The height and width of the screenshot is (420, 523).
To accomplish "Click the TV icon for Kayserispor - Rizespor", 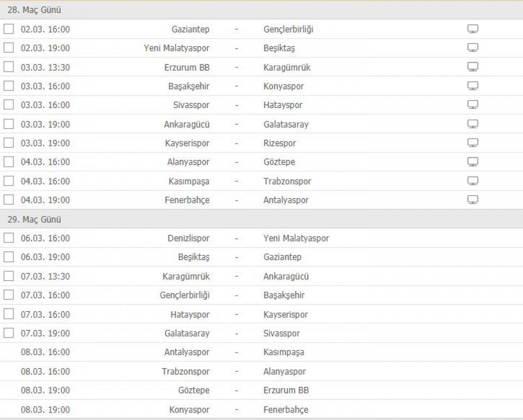I will coord(473,143).
